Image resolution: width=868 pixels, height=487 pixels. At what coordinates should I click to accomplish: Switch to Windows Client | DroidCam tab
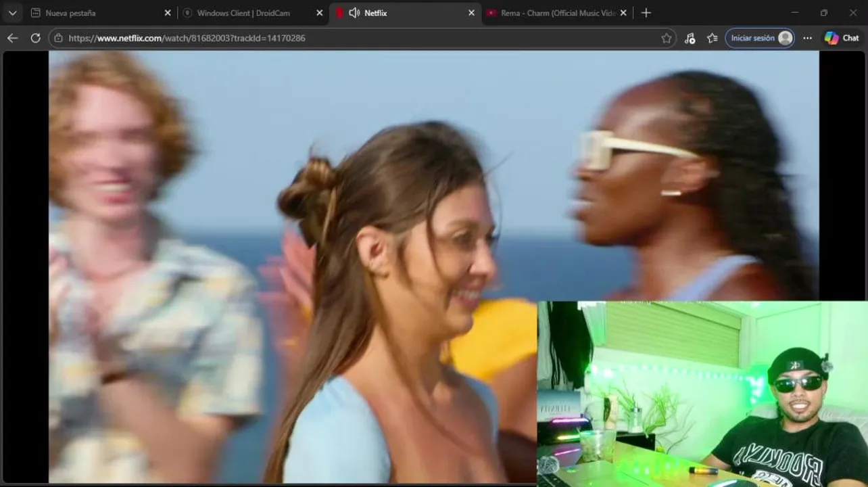pos(254,13)
